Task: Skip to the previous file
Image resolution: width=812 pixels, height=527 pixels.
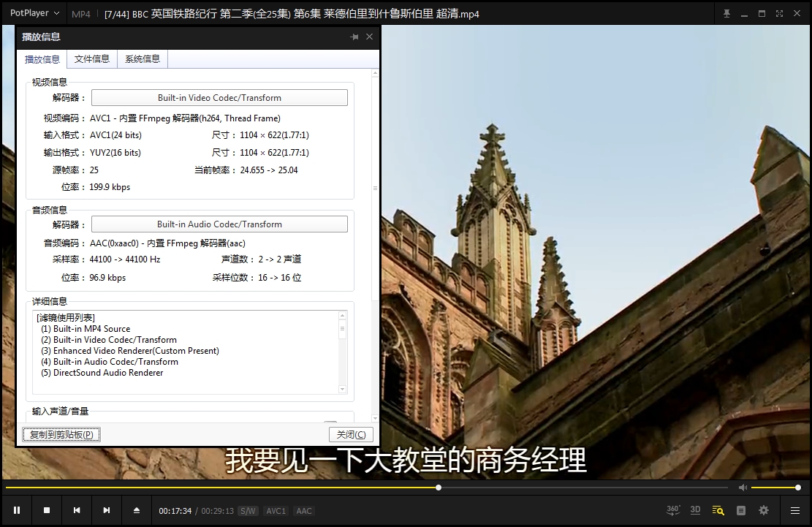Action: [x=77, y=510]
